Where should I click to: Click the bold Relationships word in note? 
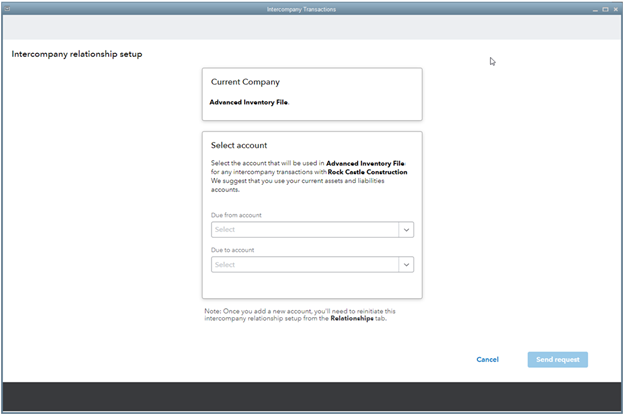[x=355, y=320]
